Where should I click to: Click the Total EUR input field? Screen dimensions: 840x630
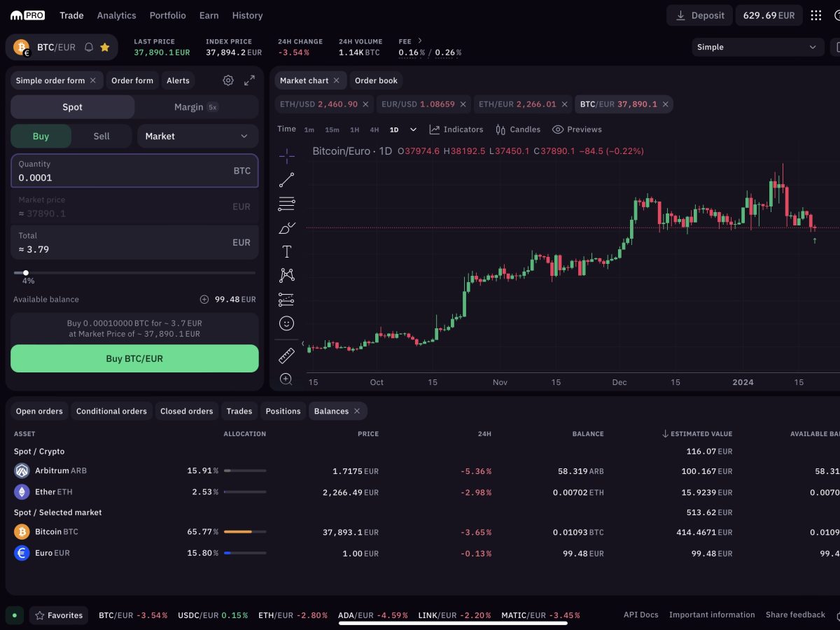pos(134,242)
